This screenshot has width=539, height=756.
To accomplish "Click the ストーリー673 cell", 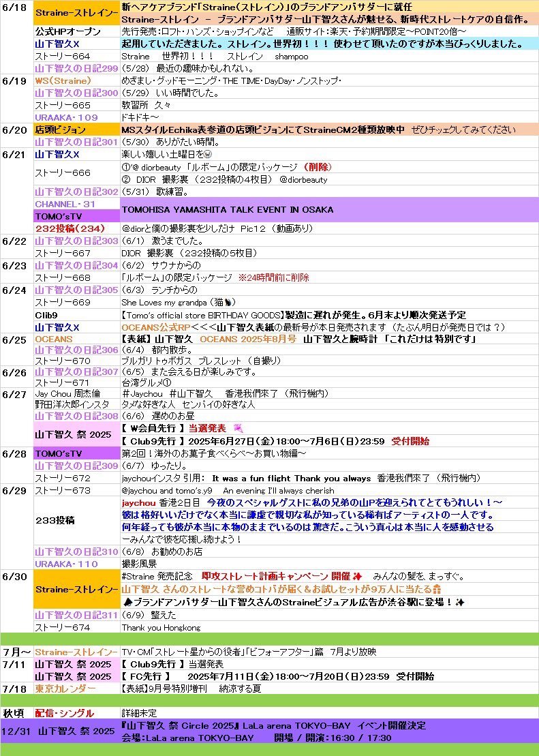I will tap(76, 490).
